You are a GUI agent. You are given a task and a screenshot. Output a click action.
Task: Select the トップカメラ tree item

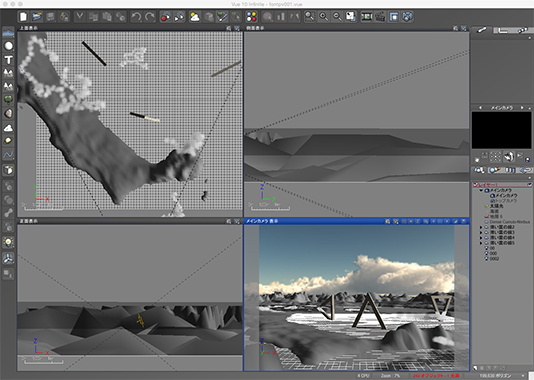505,201
